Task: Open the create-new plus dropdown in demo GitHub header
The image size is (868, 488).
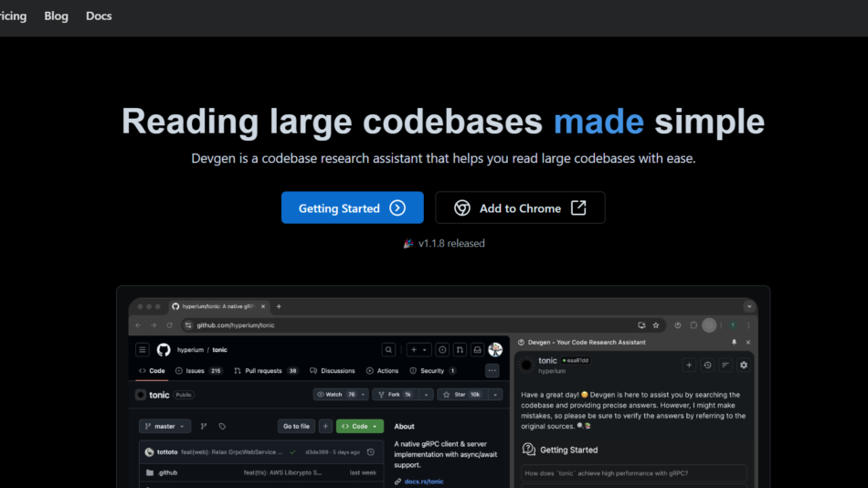Action: click(418, 349)
